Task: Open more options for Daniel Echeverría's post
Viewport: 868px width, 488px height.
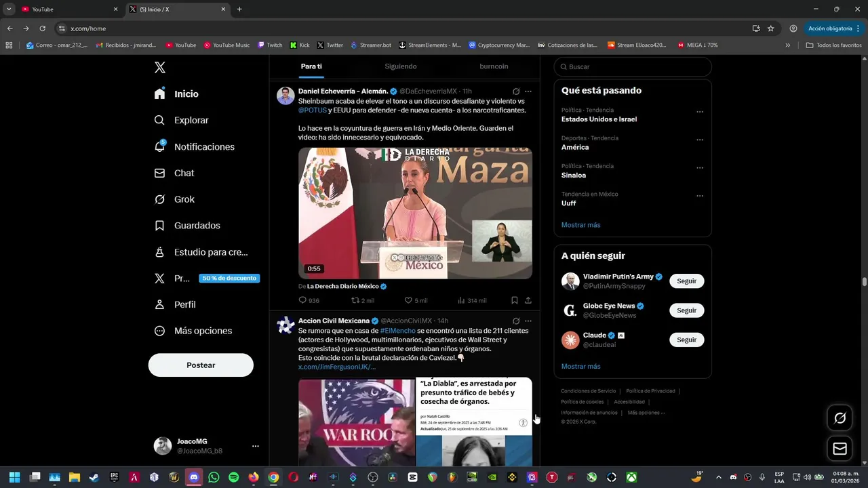Action: coord(528,91)
